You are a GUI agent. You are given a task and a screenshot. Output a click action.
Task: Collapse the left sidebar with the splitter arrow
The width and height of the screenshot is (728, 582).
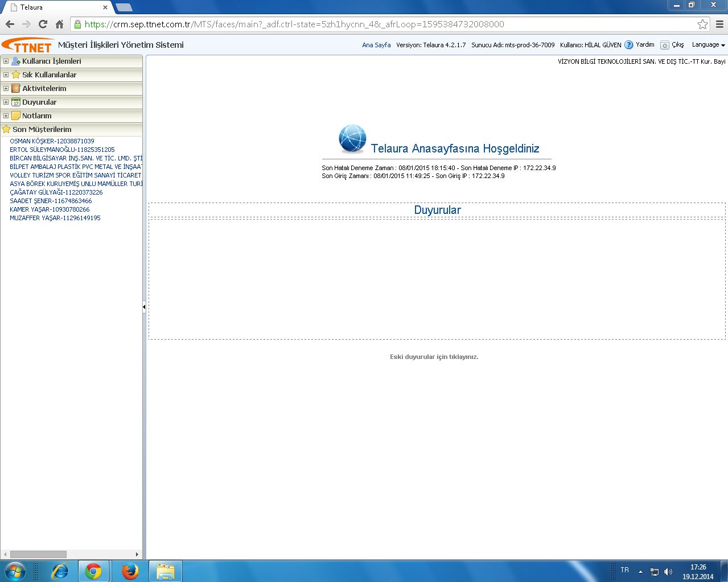point(144,307)
